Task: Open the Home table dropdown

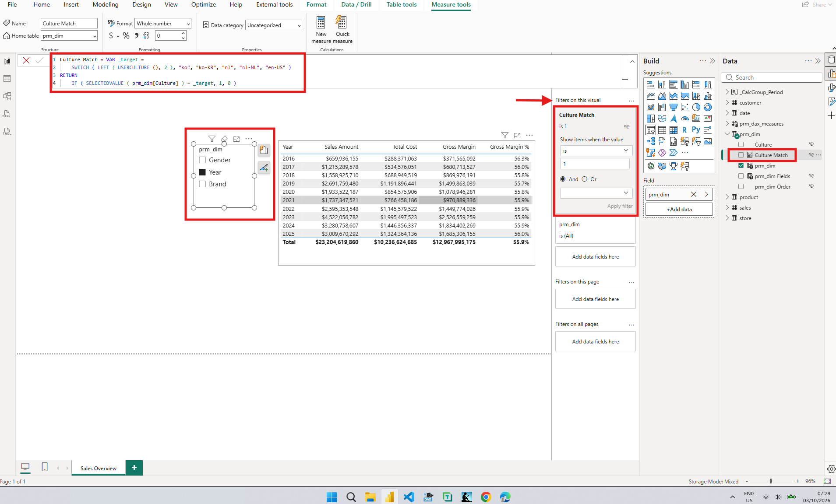Action: click(69, 36)
